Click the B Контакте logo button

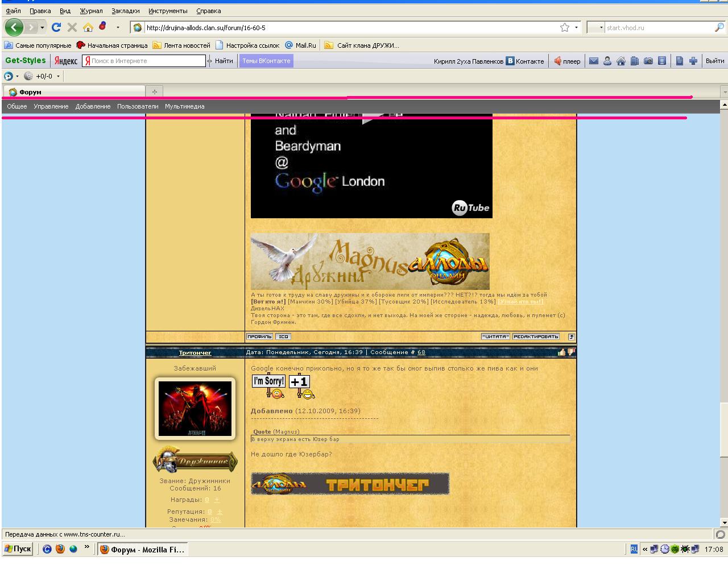525,61
